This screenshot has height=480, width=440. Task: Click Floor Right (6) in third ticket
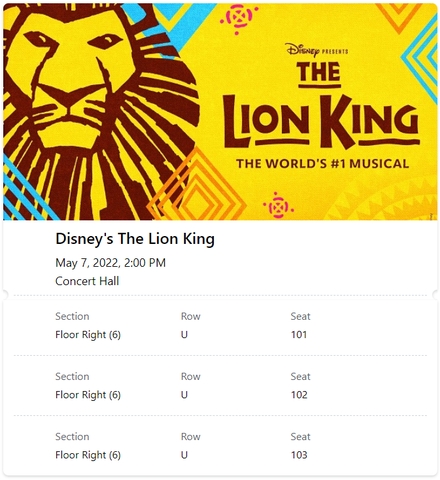tap(88, 455)
